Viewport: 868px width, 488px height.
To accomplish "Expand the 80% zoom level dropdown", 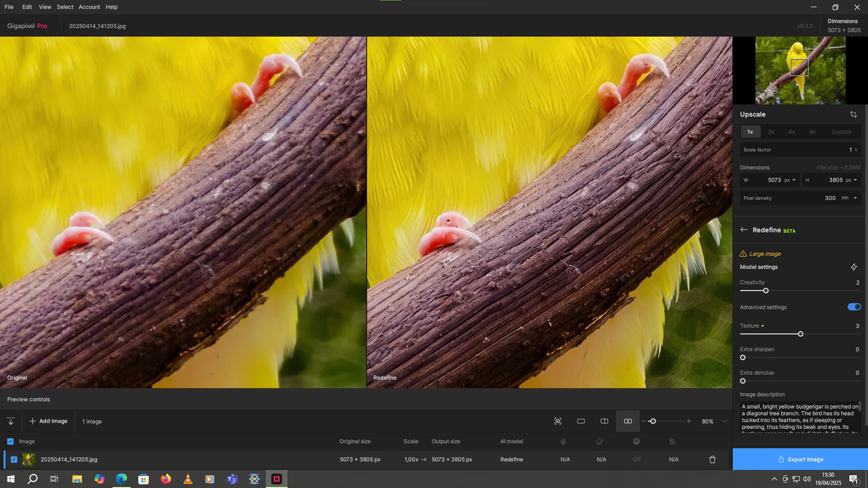I will tap(725, 421).
